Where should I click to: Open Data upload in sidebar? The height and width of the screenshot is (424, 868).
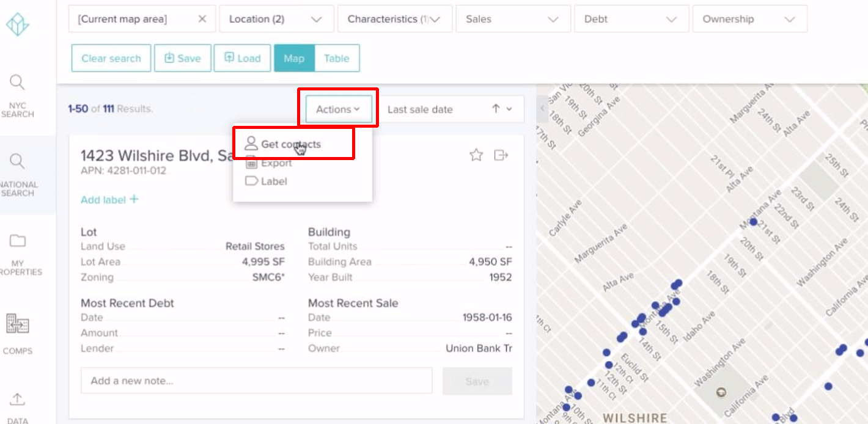(17, 408)
